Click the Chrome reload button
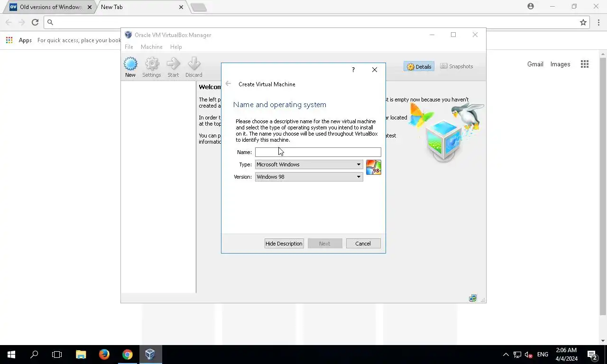The width and height of the screenshot is (607, 364). click(x=35, y=22)
